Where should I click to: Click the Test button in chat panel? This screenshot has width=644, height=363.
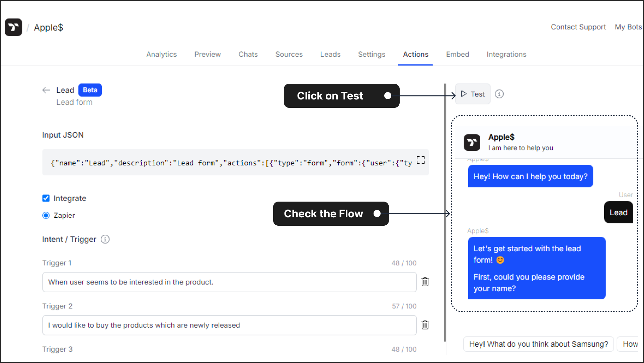(x=472, y=94)
